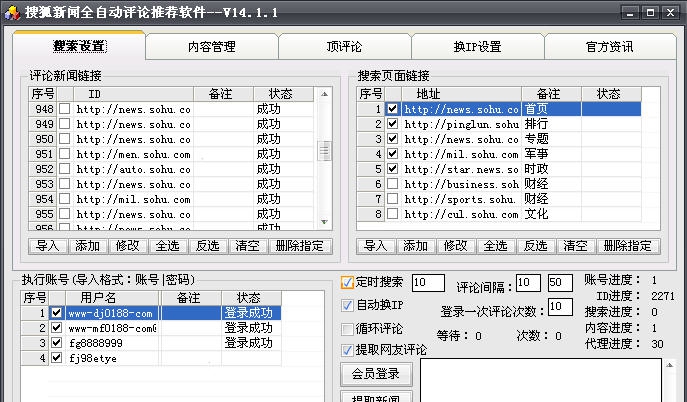Check the business.sohu row 6 checkbox
This screenshot has height=402, width=687.
393,184
